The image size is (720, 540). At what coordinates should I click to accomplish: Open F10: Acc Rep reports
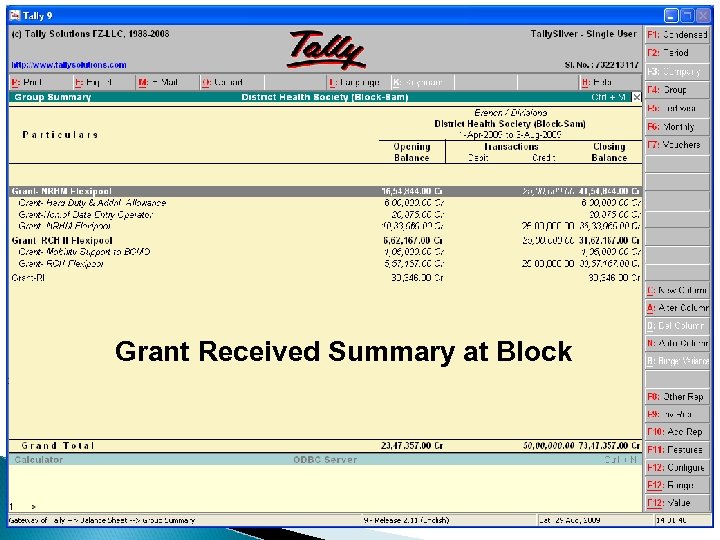[x=677, y=432]
